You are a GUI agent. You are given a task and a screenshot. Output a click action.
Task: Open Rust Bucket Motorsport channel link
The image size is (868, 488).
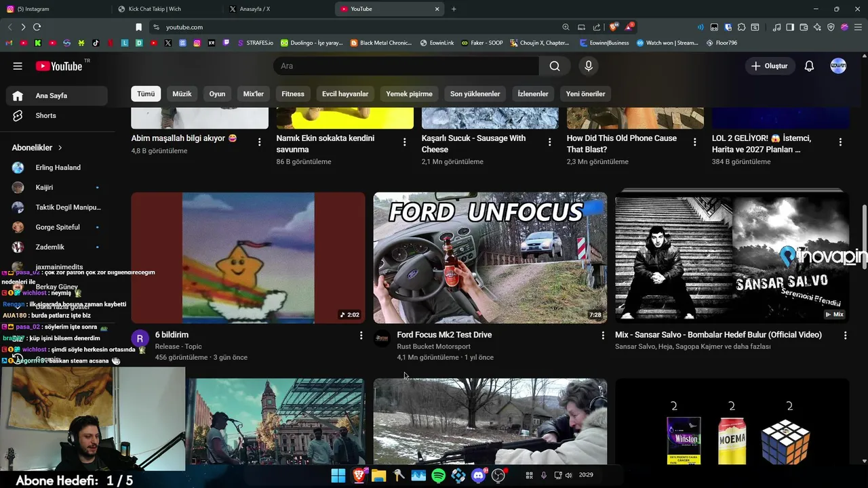[x=433, y=346]
